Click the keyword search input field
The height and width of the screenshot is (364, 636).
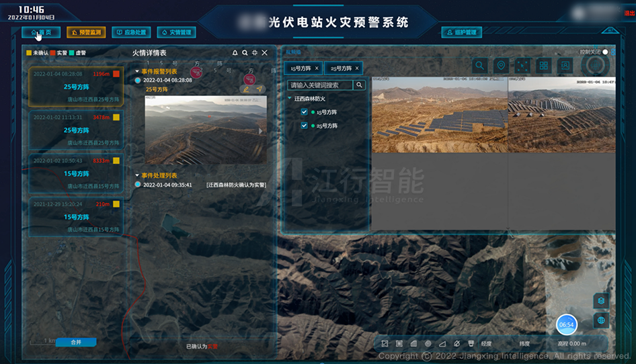(320, 85)
